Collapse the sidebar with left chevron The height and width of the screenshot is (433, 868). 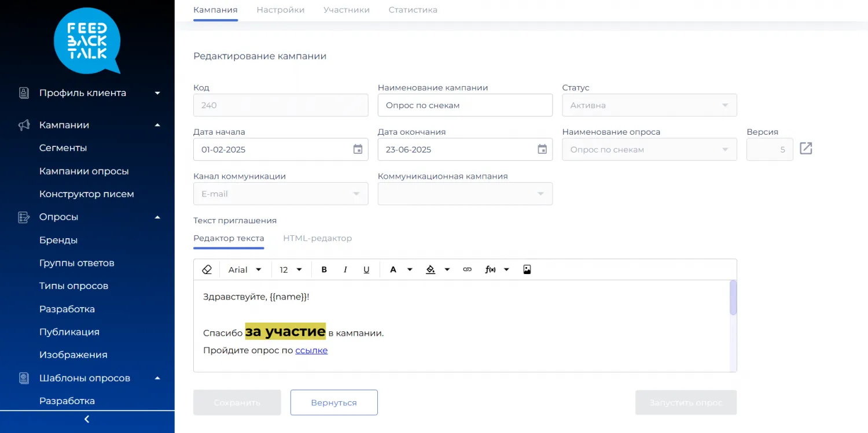(x=87, y=419)
